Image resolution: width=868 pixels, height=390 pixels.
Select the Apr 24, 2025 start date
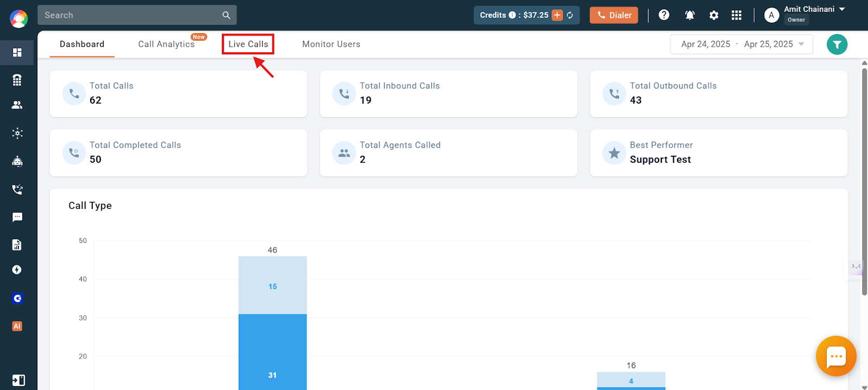pos(706,44)
